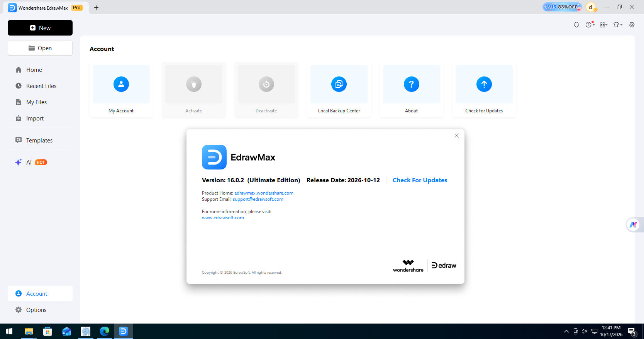This screenshot has height=339, width=644.
Task: Click the New button
Action: [40, 28]
